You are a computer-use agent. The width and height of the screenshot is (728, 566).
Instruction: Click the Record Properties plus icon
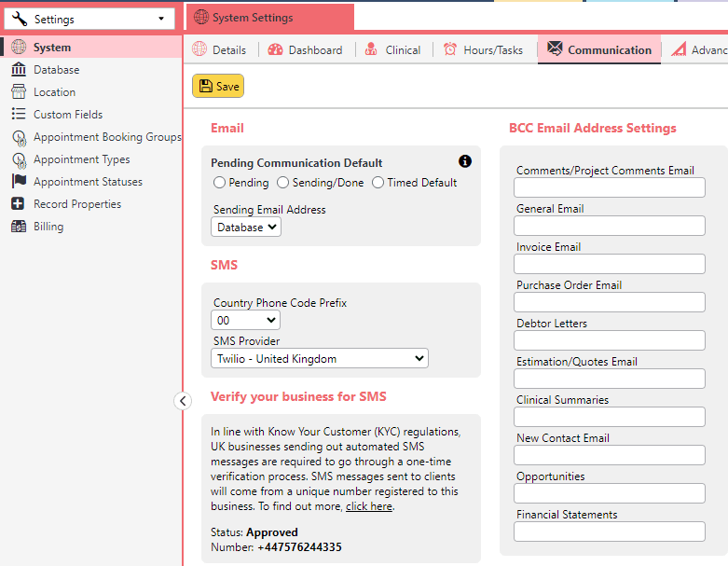(x=18, y=204)
